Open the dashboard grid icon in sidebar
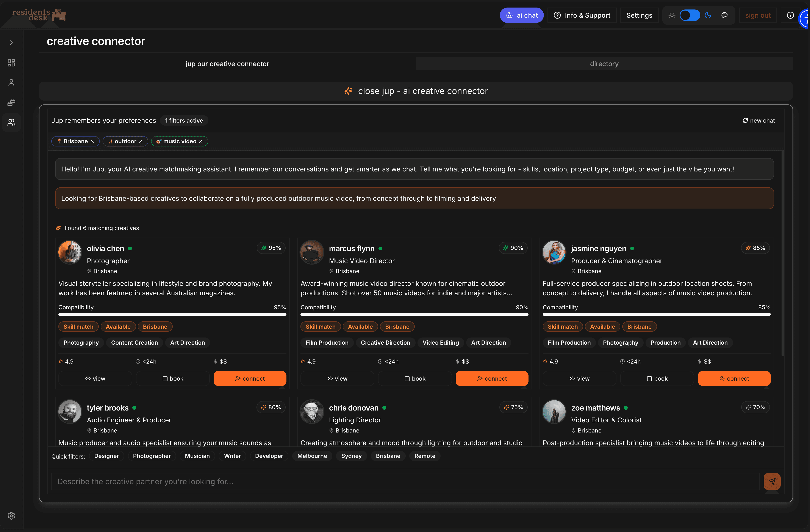Viewport: 810px width, 532px height. point(11,63)
